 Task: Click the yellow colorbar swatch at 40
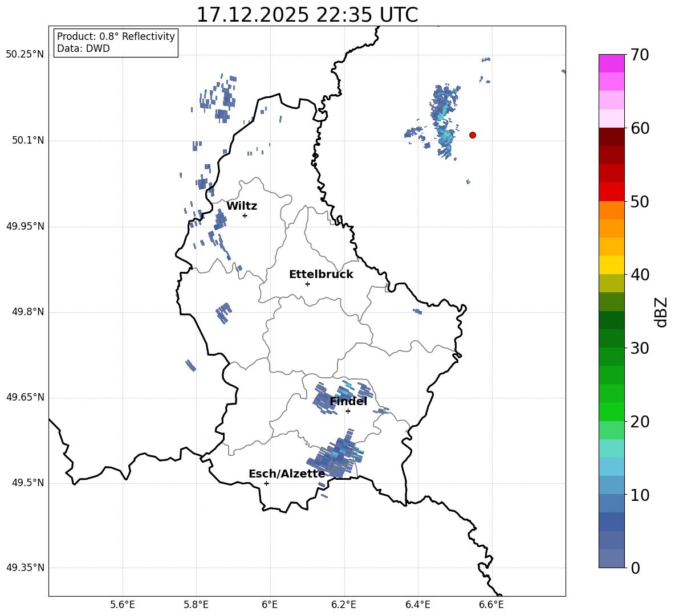pos(611,265)
